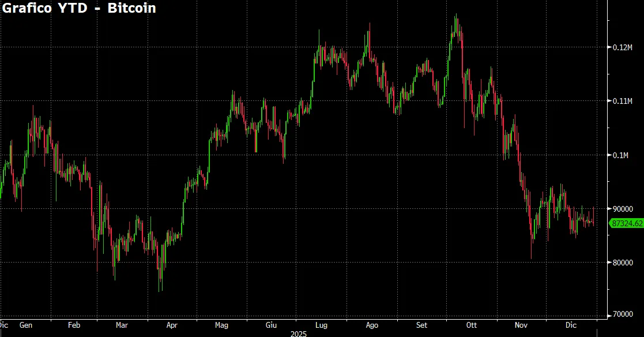
Task: Click the 'Feb' month label
Action: (74, 325)
